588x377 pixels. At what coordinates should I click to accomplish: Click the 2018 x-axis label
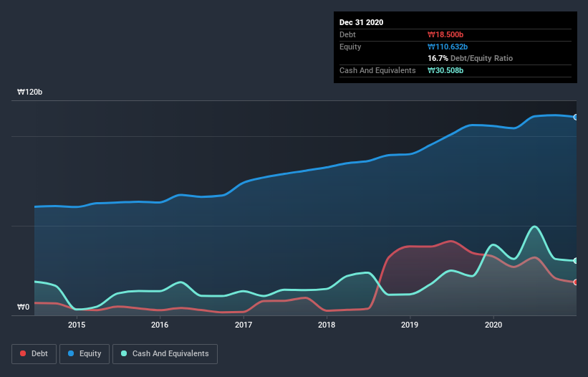tap(327, 325)
